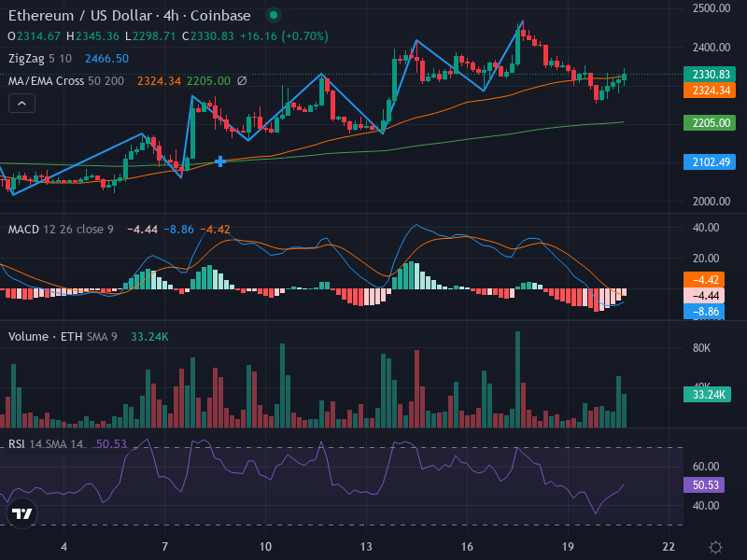Image resolution: width=747 pixels, height=560 pixels.
Task: Click date 10 on the time axis
Action: point(265,546)
